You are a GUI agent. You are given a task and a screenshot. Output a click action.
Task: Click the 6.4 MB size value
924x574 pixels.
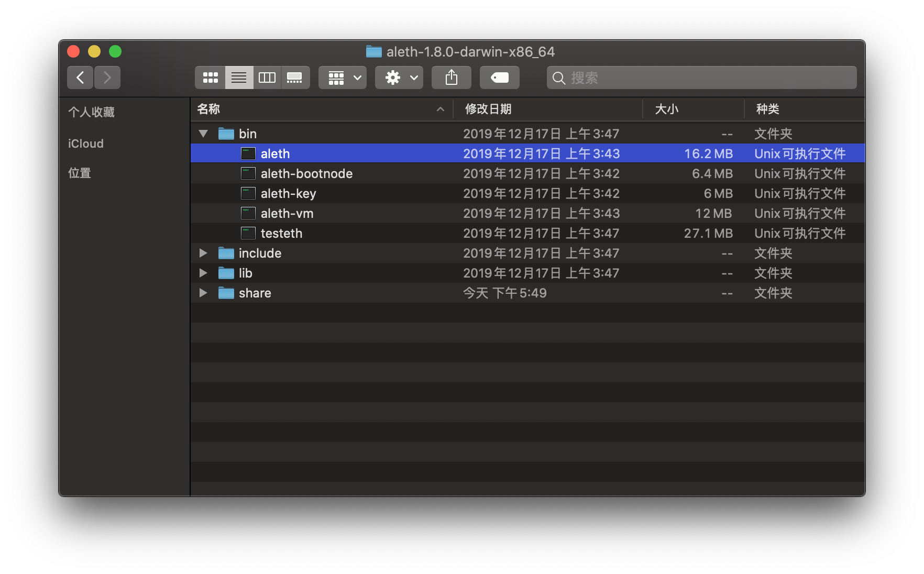point(712,173)
